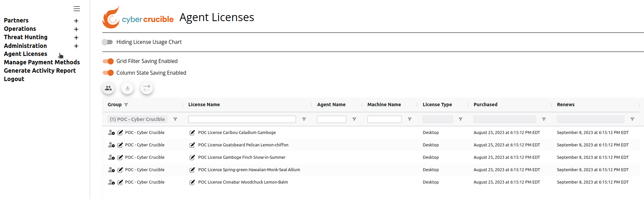Image resolution: width=644 pixels, height=199 pixels.
Task: Click the Agent Name filter input
Action: [x=332, y=119]
